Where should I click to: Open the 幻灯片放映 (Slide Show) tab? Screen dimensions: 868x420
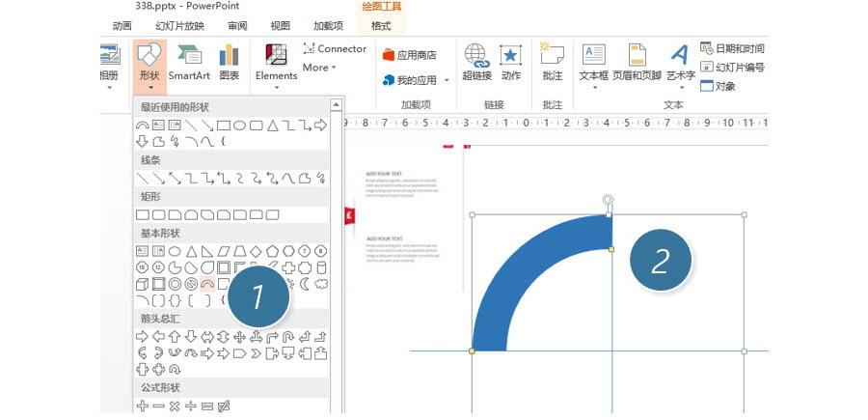180,26
